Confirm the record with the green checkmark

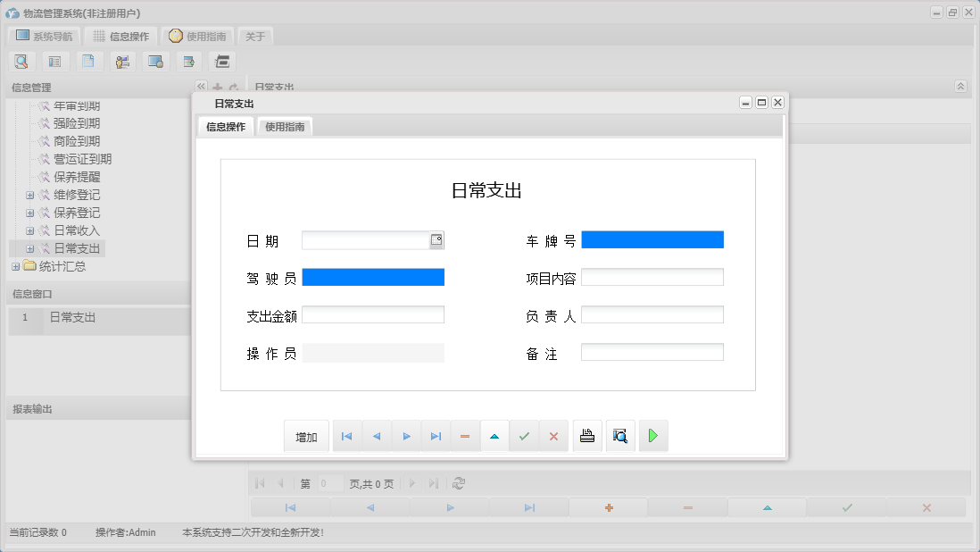525,436
